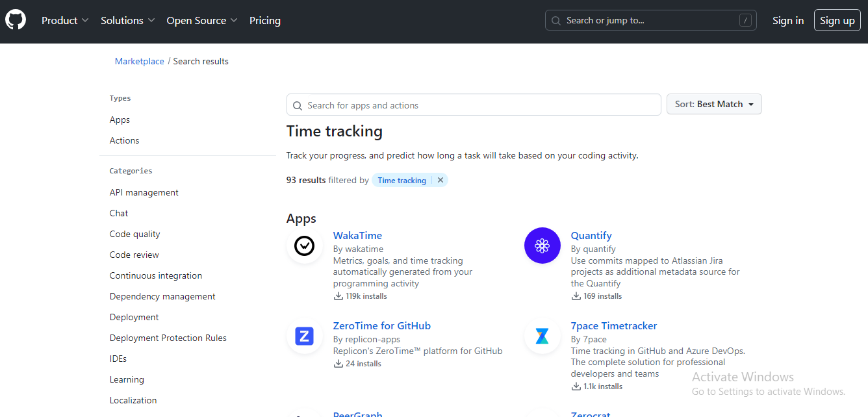This screenshot has width=868, height=417.
Task: Go to Marketplace breadcrumb link
Action: 140,61
